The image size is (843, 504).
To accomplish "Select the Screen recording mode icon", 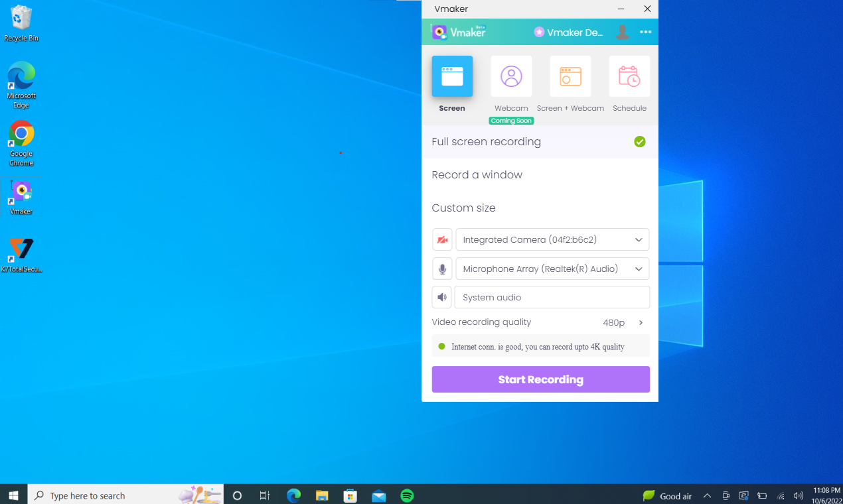I will point(452,76).
